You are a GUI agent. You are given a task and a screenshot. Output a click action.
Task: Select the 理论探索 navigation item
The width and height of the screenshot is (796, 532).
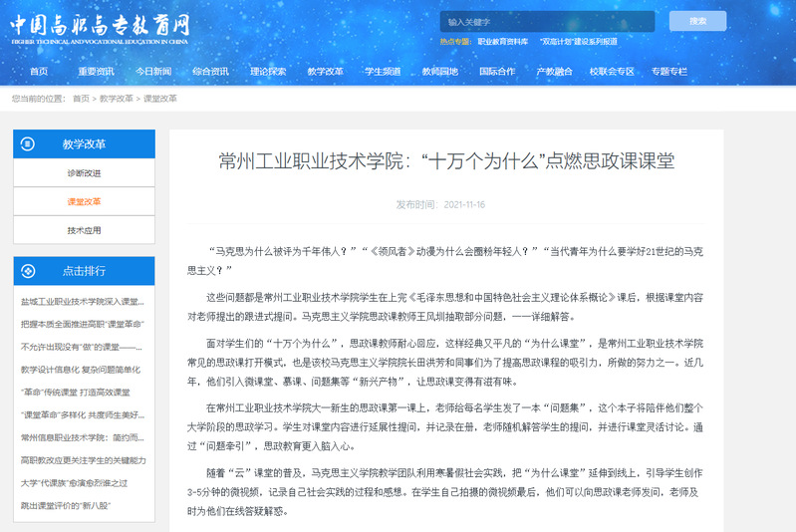click(x=268, y=72)
